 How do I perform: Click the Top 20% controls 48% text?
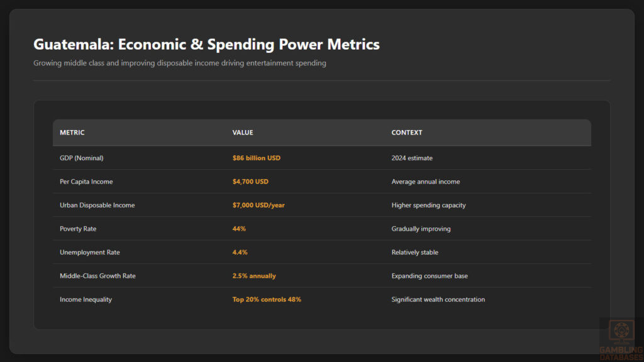pyautogui.click(x=266, y=300)
